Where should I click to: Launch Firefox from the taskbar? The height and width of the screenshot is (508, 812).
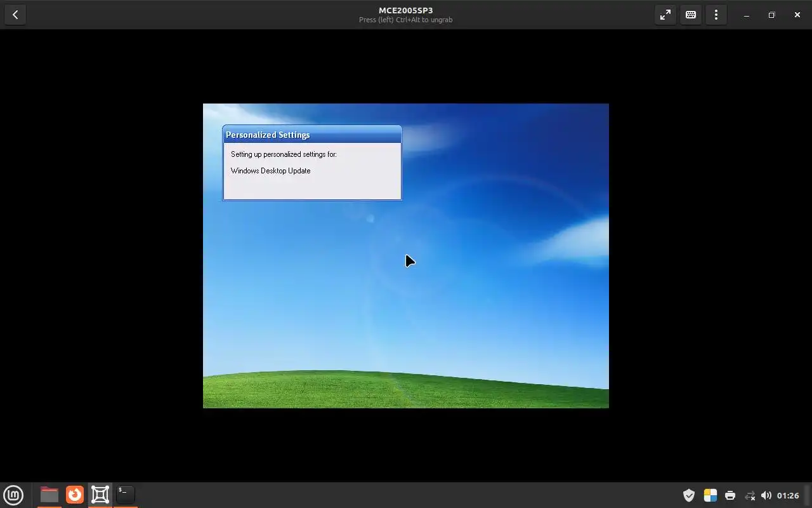click(x=75, y=495)
